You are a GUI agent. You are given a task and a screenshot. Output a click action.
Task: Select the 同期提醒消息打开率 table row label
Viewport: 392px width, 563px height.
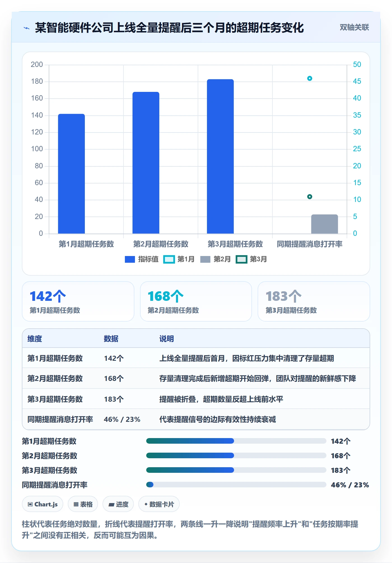[x=60, y=420]
